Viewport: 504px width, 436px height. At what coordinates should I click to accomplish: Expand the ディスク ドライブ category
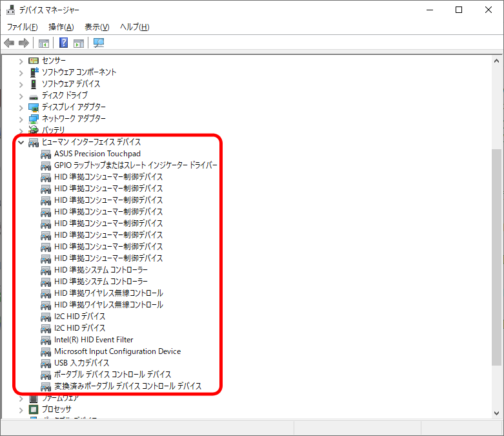pos(21,96)
